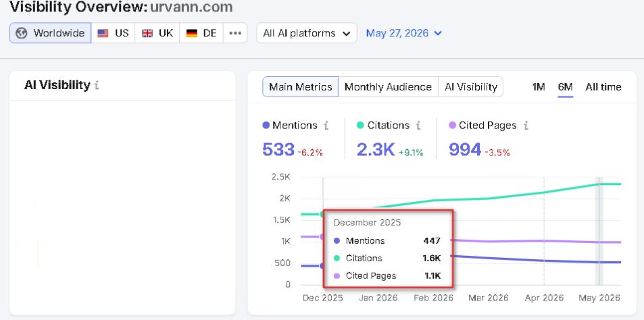This screenshot has height=320, width=644.
Task: Click the chevron next to May 27, 2026
Action: 438,34
